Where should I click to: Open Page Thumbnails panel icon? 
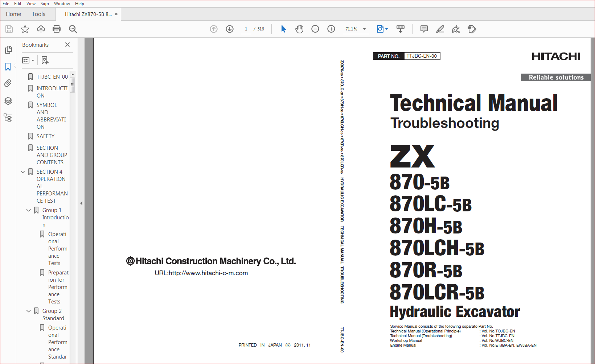coord(8,50)
